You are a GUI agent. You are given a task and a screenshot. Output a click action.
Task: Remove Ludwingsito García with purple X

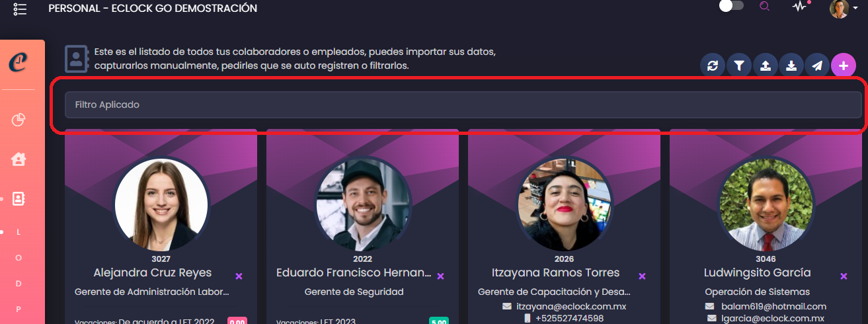(x=844, y=276)
